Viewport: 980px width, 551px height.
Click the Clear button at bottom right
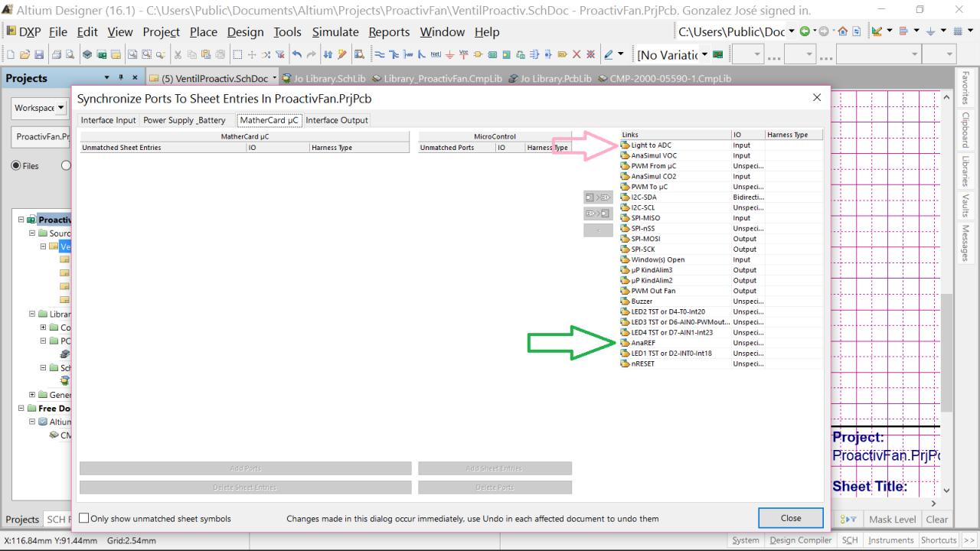click(937, 519)
